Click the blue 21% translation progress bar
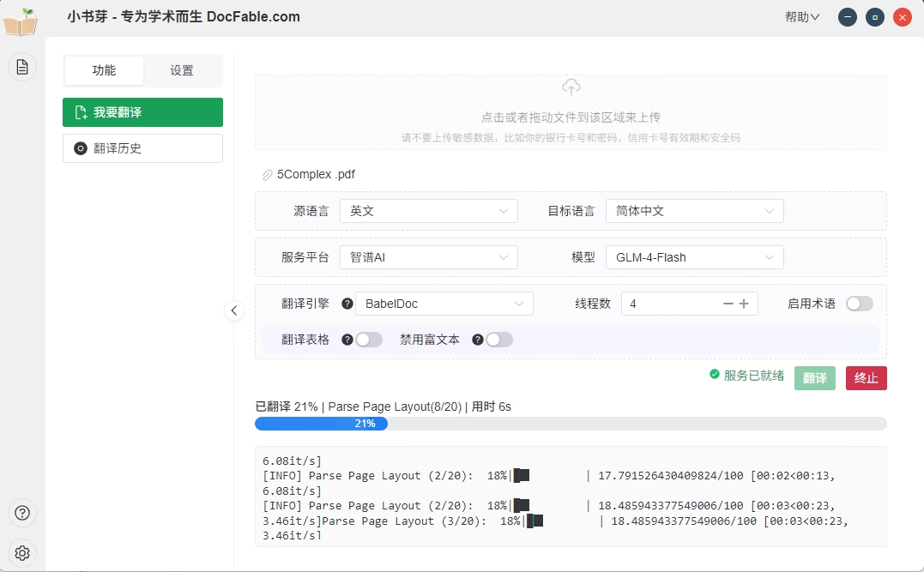Image resolution: width=924 pixels, height=572 pixels. [321, 424]
